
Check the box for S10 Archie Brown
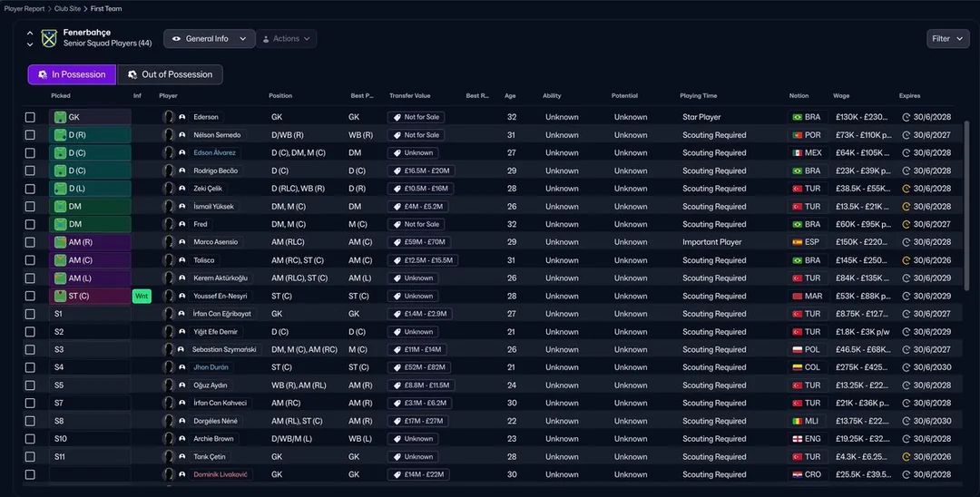[x=30, y=439]
